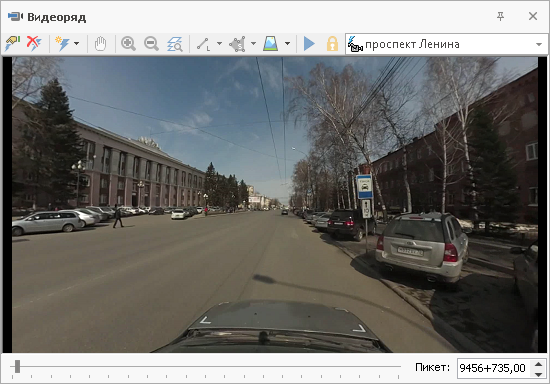Image resolution: width=550 pixels, height=384 pixels.
Task: Start video playback with the play button
Action: (309, 44)
